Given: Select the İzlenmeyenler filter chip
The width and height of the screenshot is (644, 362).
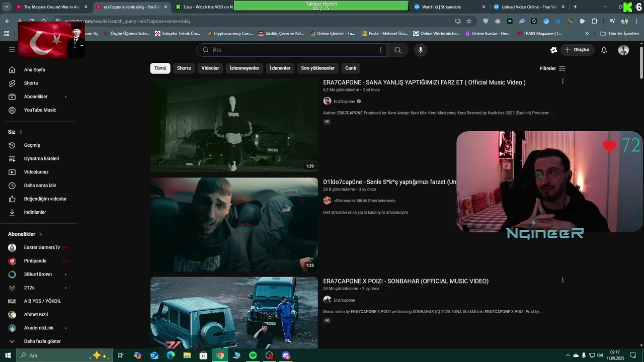Looking at the screenshot, I should 245,68.
